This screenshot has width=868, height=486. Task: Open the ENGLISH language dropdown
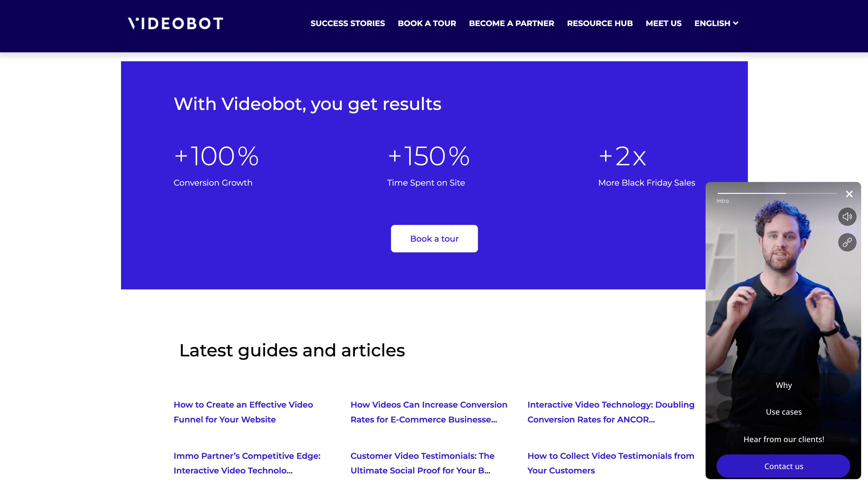click(716, 23)
